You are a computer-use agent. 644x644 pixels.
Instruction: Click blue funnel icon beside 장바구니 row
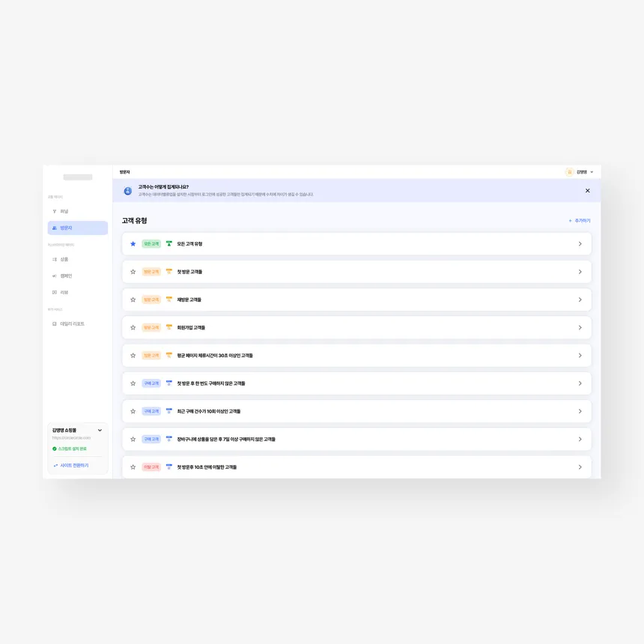[168, 439]
